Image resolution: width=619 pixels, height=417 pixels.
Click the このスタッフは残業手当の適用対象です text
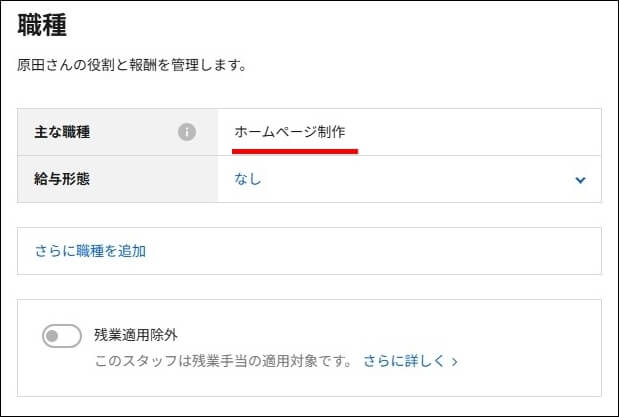pos(223,361)
